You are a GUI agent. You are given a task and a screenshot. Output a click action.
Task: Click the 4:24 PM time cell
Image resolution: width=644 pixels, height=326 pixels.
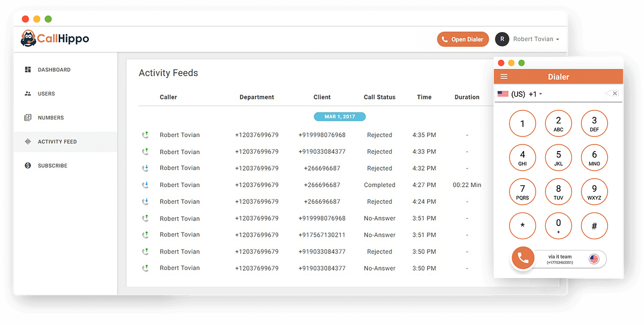(424, 202)
